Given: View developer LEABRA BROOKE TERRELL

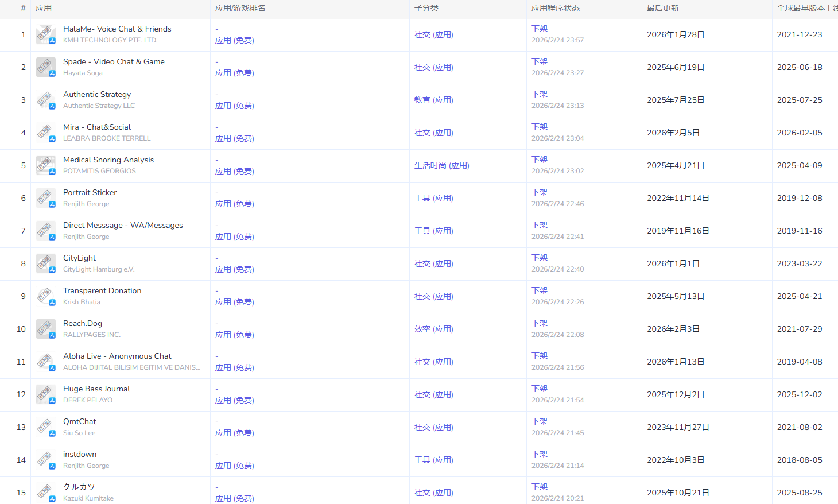Looking at the screenshot, I should click(107, 138).
